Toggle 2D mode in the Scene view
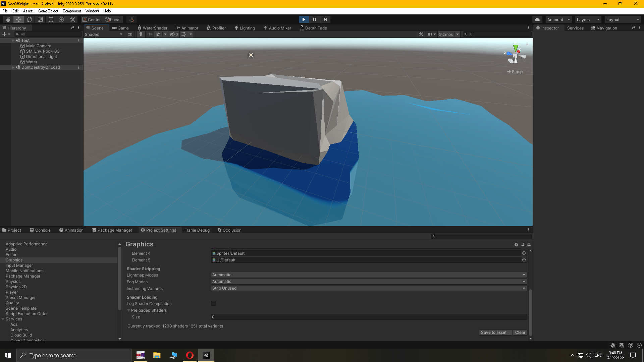644x362 pixels. 130,34
